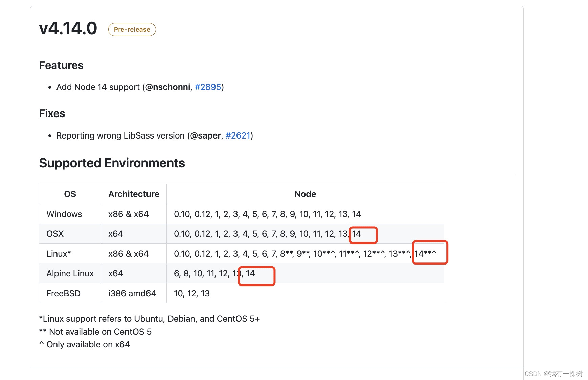Click 'Reporting wrong LibSass version' text
The image size is (588, 380).
[120, 135]
